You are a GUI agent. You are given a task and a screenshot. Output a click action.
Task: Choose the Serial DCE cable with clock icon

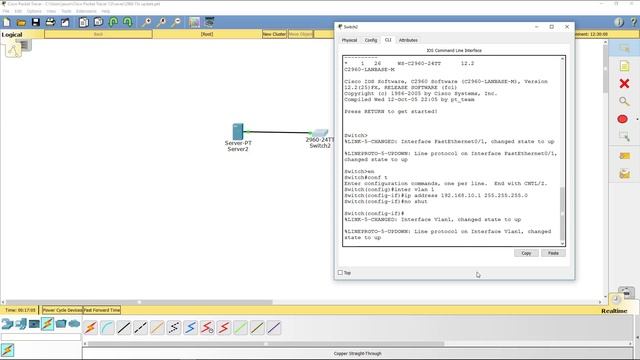(207, 327)
